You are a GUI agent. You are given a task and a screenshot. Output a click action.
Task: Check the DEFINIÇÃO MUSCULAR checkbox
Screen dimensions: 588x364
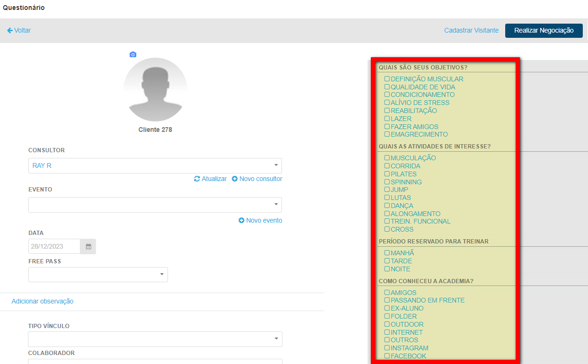point(387,79)
